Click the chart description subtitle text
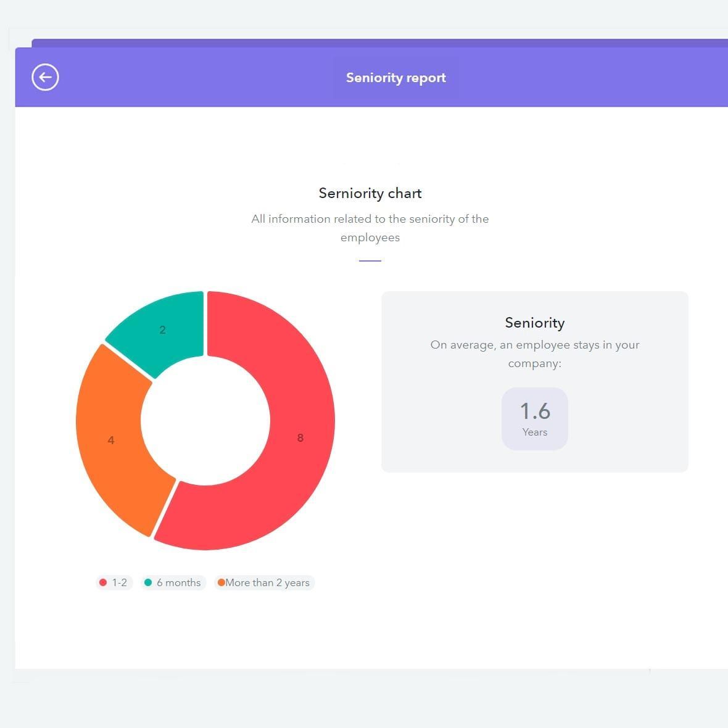 coord(370,228)
